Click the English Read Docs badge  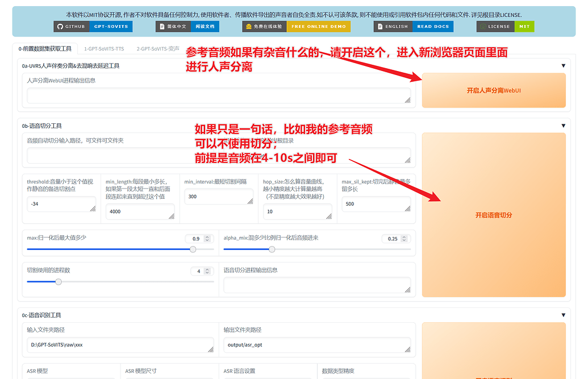[414, 27]
